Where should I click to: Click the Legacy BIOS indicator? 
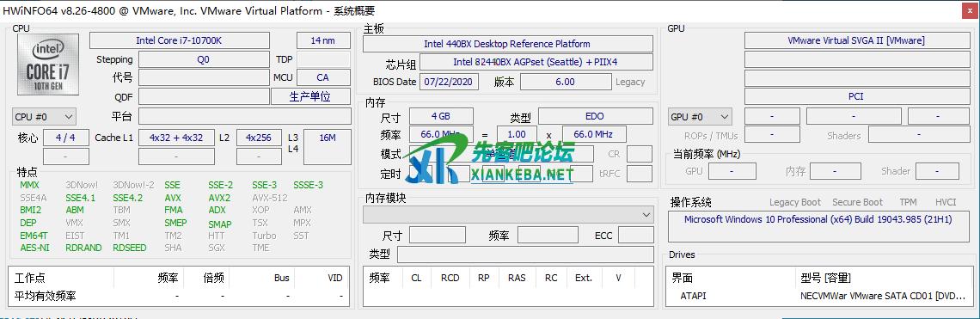630,82
